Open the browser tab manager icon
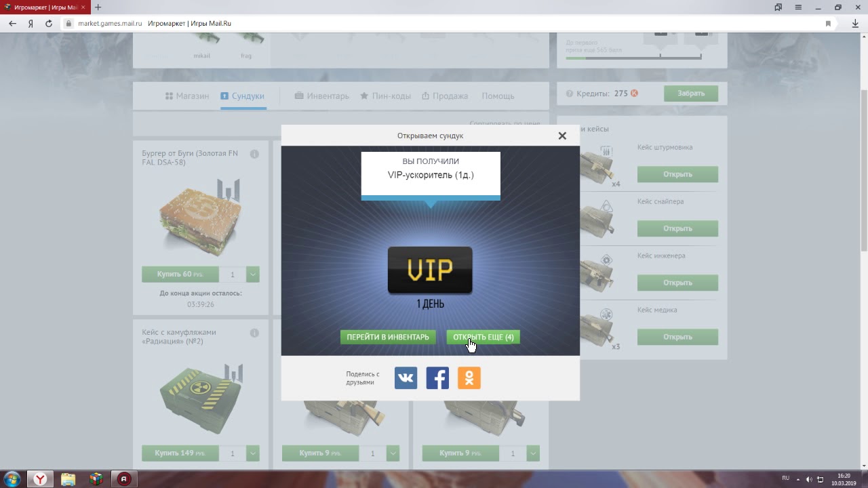The width and height of the screenshot is (868, 488). [778, 7]
